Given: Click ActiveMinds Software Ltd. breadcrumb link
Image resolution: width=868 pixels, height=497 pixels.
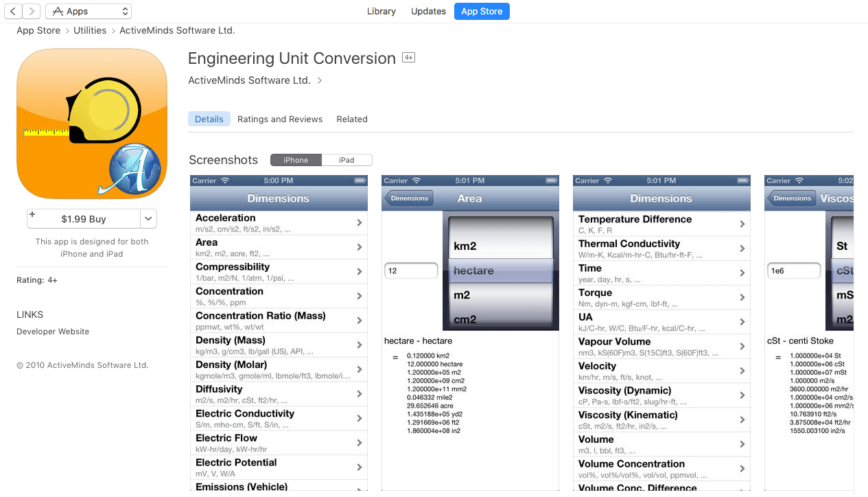Looking at the screenshot, I should pos(177,30).
